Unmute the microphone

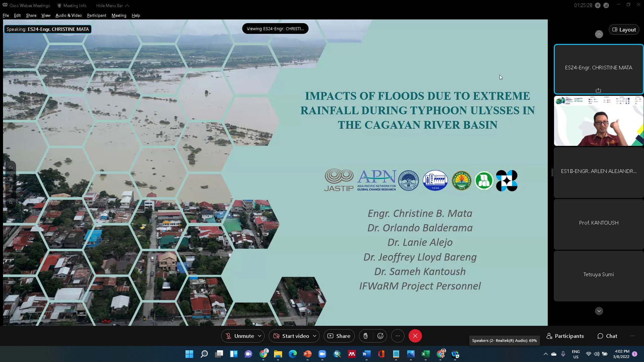239,336
